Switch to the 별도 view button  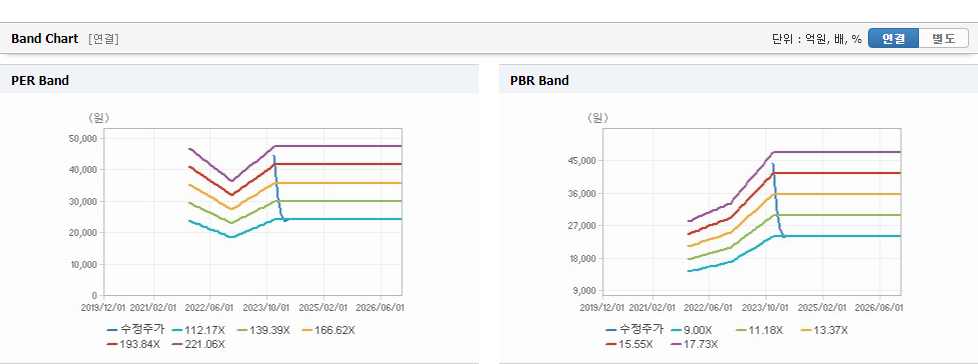[x=943, y=39]
